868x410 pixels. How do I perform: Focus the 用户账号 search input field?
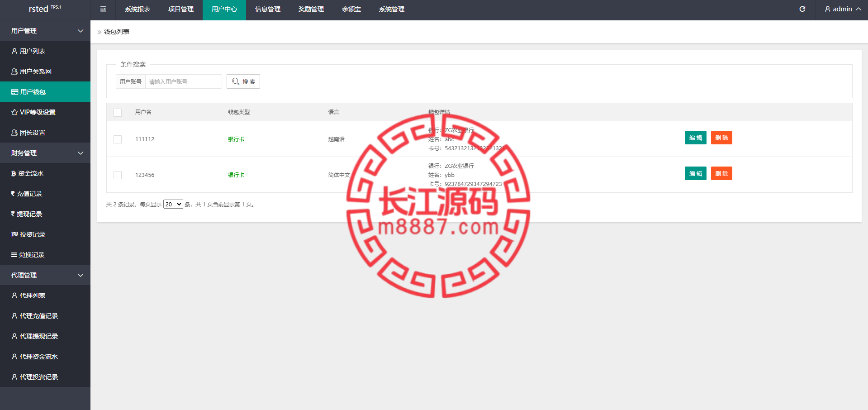(183, 81)
